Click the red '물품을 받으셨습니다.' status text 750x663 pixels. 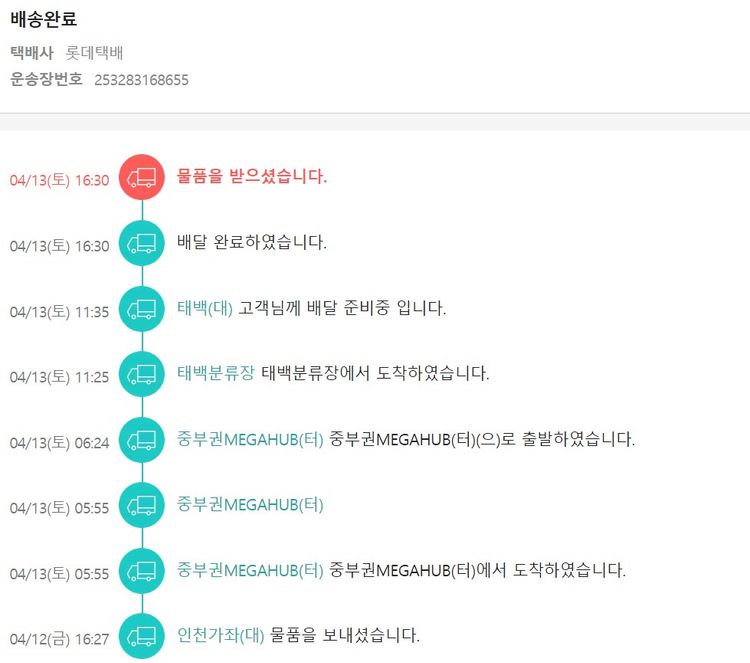(x=252, y=177)
